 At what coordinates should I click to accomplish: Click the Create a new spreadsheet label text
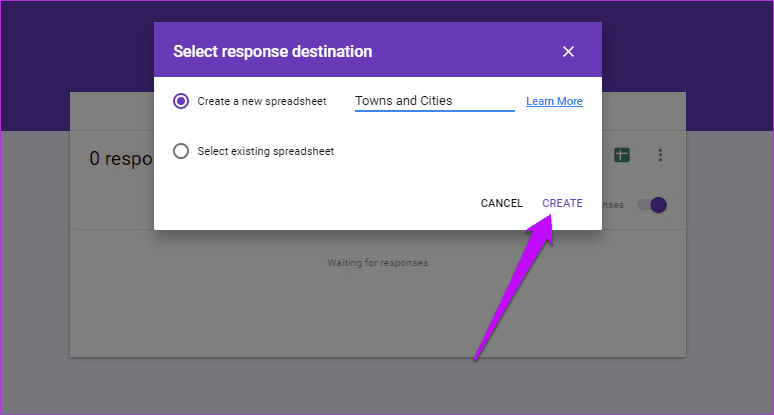pos(262,101)
